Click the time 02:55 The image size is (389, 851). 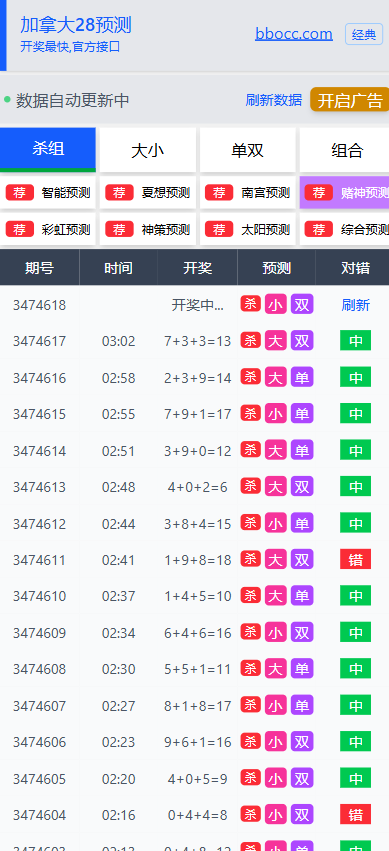click(118, 414)
